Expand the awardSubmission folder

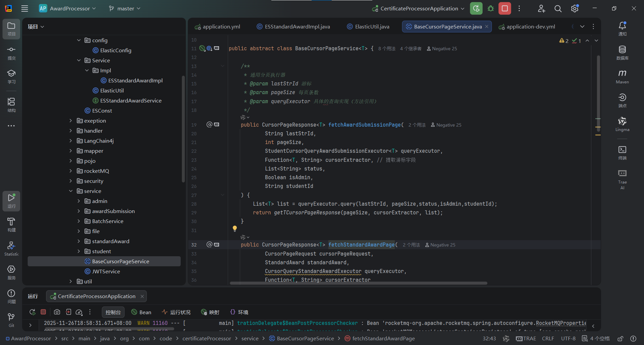79,211
